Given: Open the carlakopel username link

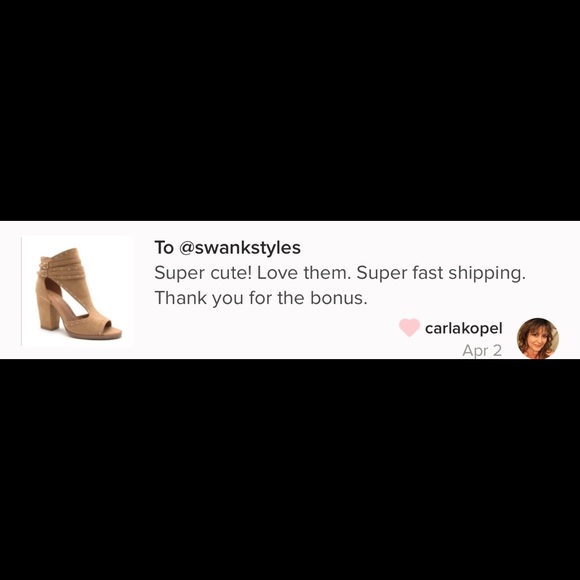Looking at the screenshot, I should click(x=463, y=328).
